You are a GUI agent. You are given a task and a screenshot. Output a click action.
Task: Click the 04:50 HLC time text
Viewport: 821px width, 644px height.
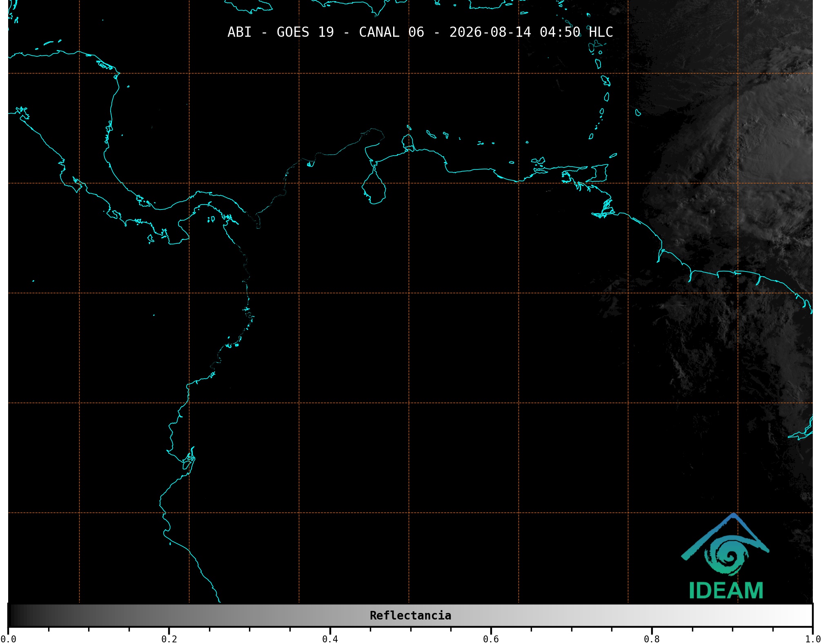coord(576,32)
